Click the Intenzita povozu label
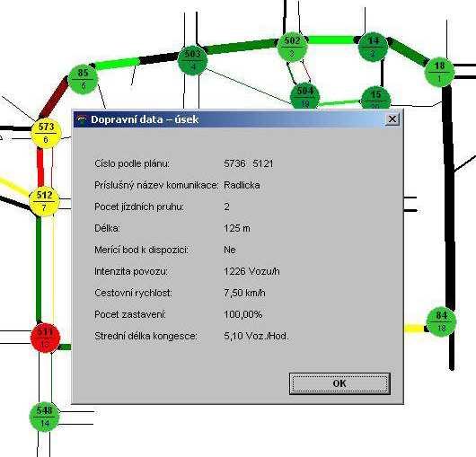Image resolution: width=476 pixels, height=457 pixels. pyautogui.click(x=131, y=271)
